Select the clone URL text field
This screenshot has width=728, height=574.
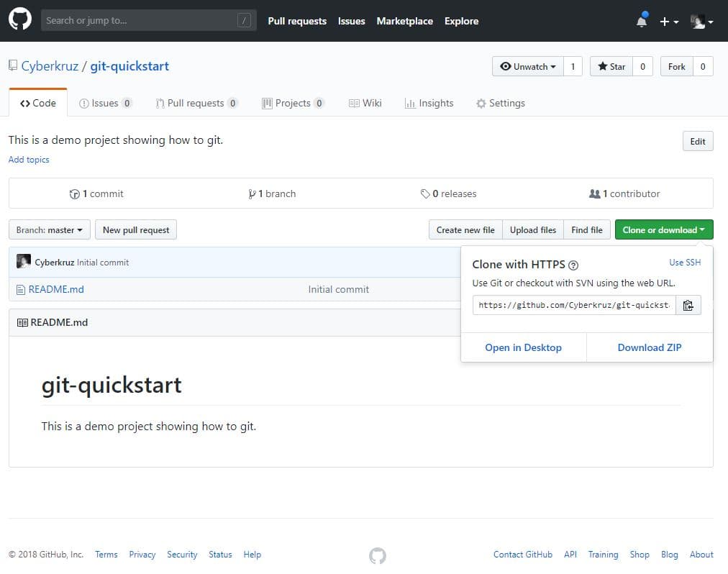pos(574,305)
